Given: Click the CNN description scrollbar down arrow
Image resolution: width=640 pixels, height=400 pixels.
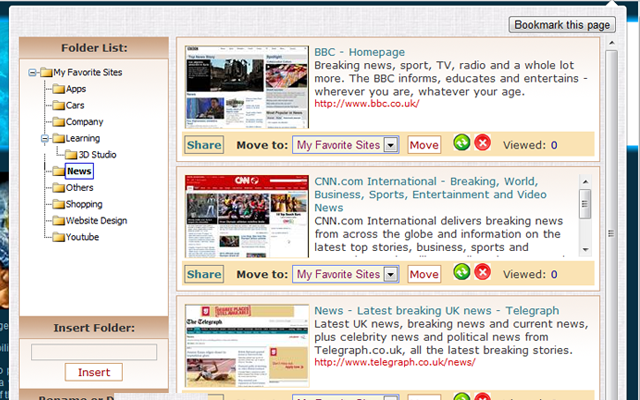Looking at the screenshot, I should click(586, 249).
